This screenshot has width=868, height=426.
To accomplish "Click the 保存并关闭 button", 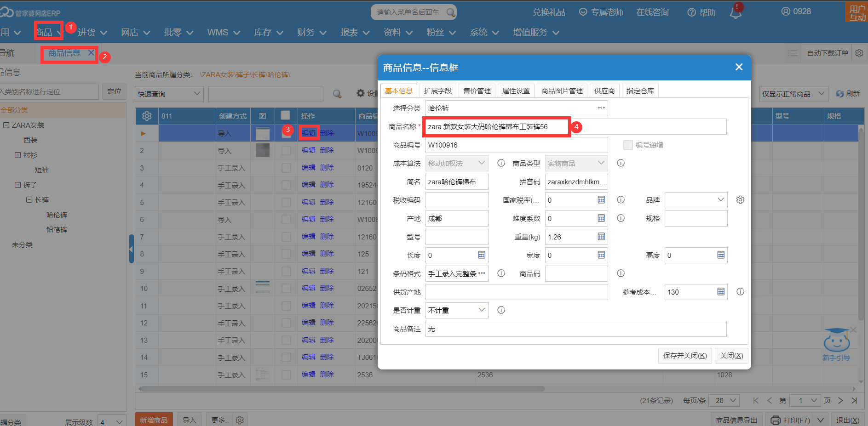I will point(684,356).
